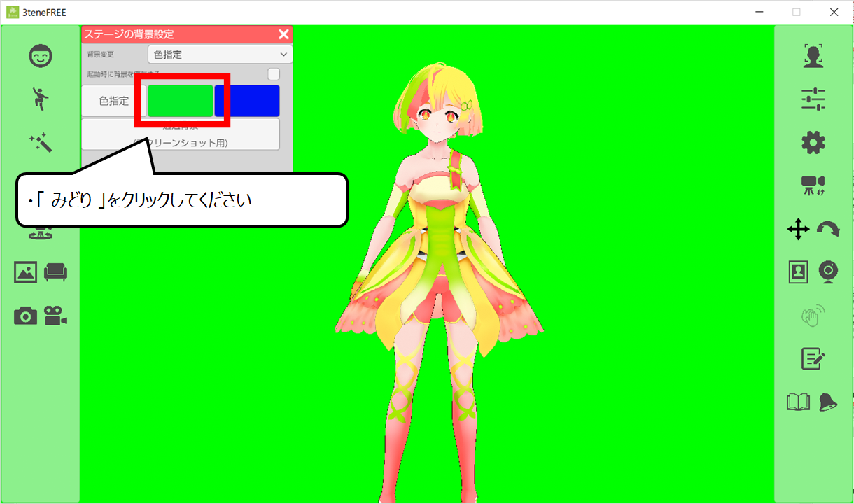
Task: Select the green background color swatch
Action: tap(181, 101)
